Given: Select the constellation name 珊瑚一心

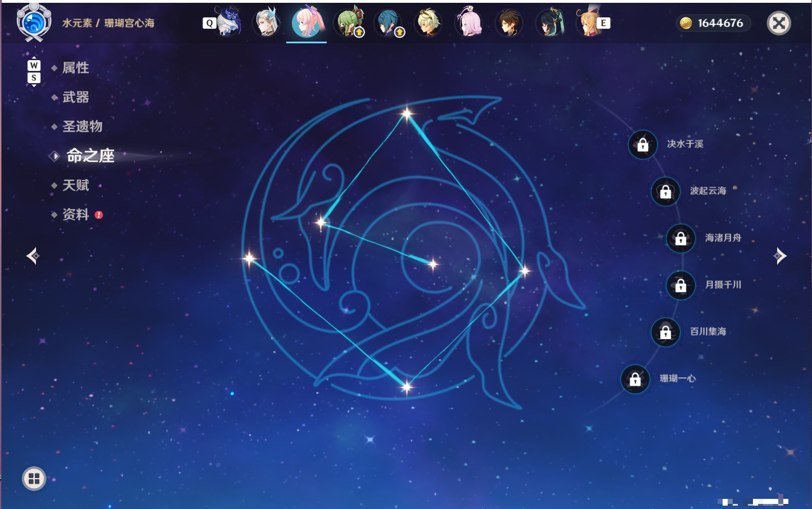Looking at the screenshot, I should point(678,379).
